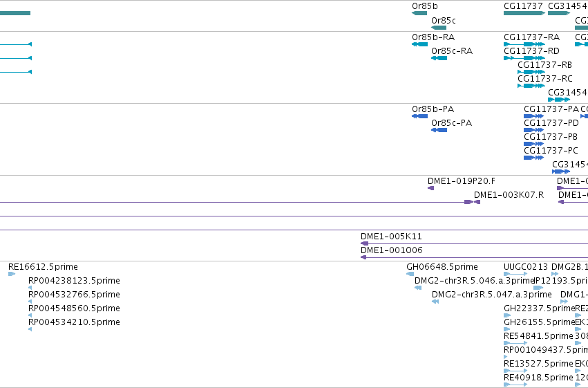Click the RE13527.5prime EST label
Viewport: 588px width, 388px height.
pyautogui.click(x=538, y=364)
